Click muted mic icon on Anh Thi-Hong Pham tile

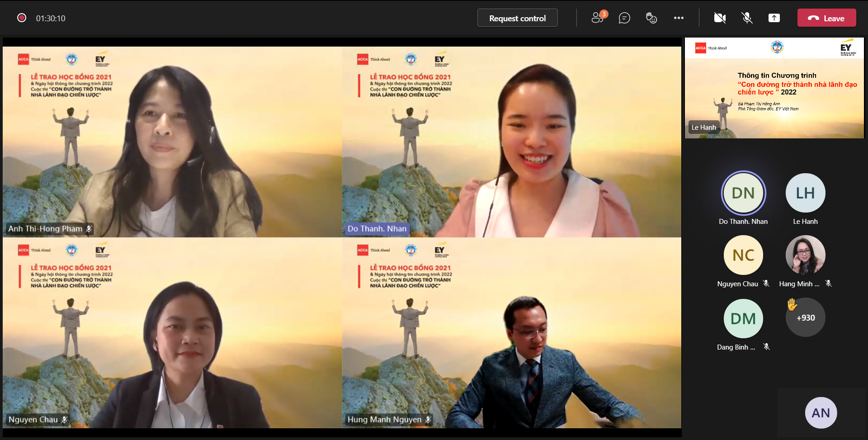tap(89, 229)
